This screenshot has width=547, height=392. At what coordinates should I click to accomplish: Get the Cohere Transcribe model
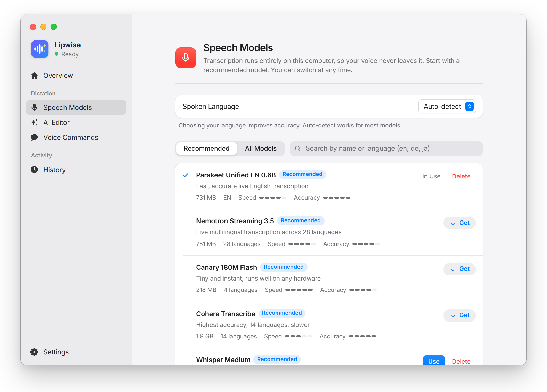459,315
